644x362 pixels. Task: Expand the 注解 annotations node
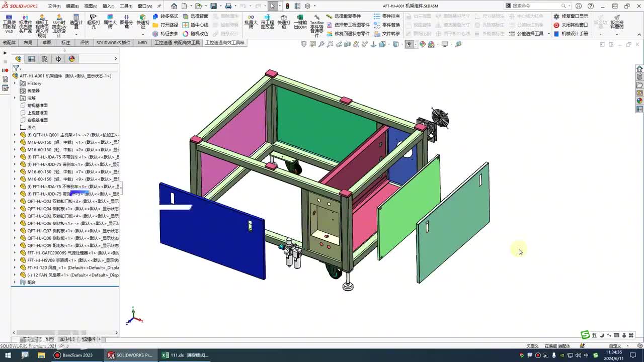[15, 98]
